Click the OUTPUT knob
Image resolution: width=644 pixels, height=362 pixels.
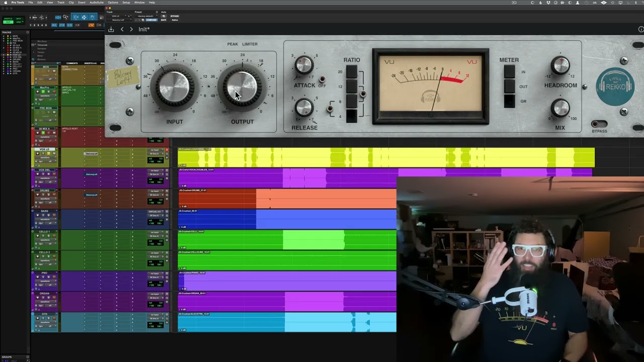coord(242,86)
